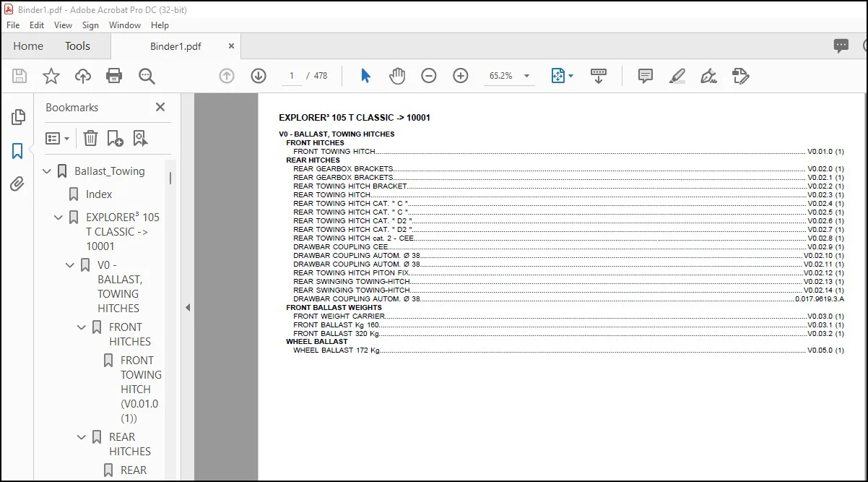868x482 pixels.
Task: Open FRONT WEIGHT CARRIER entry
Action: (x=568, y=317)
